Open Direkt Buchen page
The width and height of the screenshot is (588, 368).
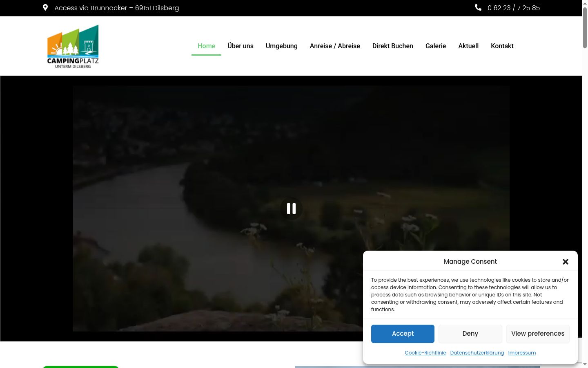point(393,46)
